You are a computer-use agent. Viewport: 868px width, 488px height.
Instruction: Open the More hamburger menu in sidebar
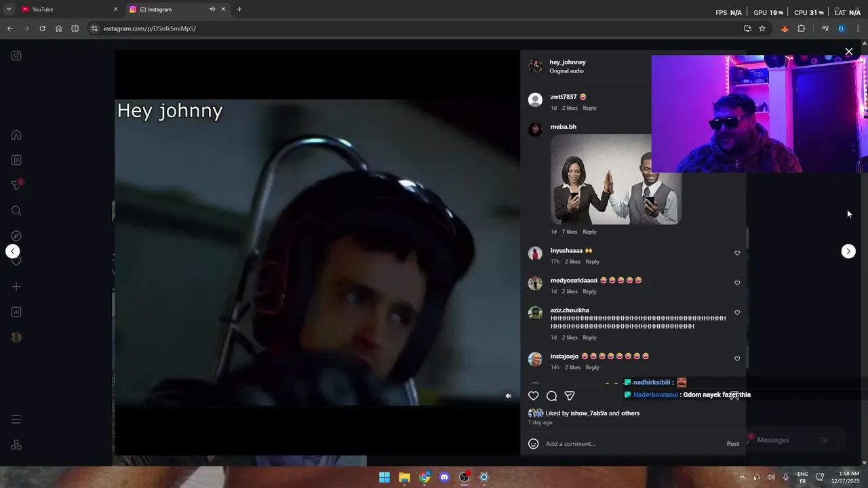point(16,420)
